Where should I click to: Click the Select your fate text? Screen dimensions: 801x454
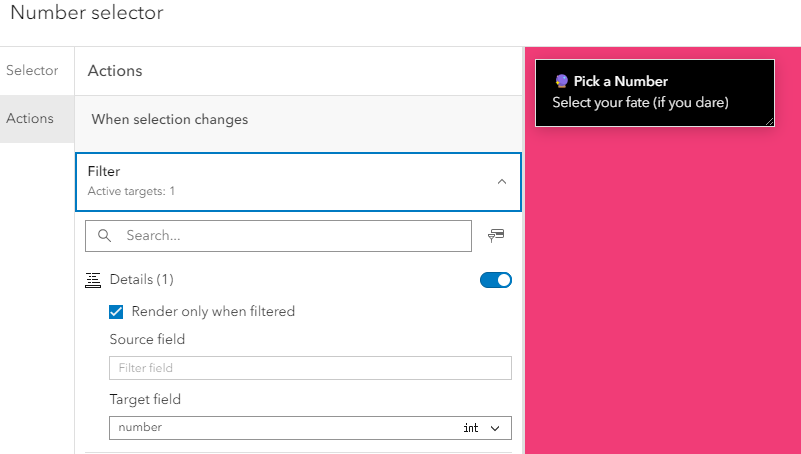coord(640,102)
